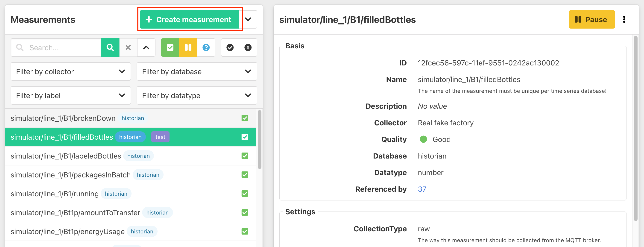Click the CollectionType value raw
Viewport: 644px width, 247px height.
click(424, 229)
